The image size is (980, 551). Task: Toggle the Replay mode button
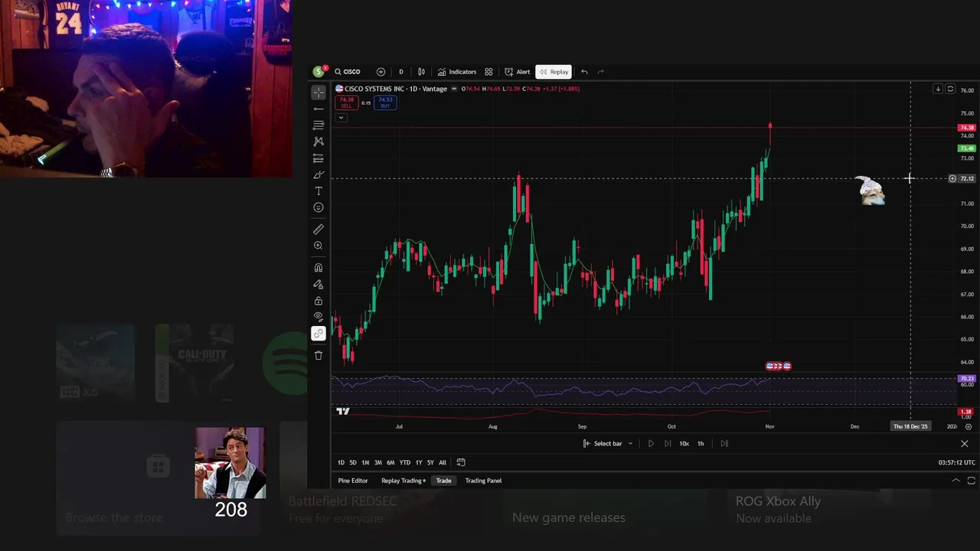pyautogui.click(x=554, y=72)
